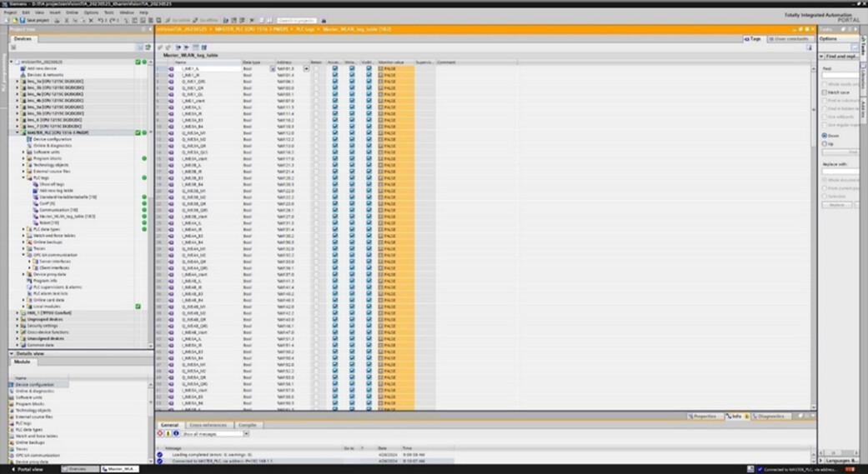Click the Undo icon in the main toolbar
Screen dimensions: 868x474
(x=100, y=20)
